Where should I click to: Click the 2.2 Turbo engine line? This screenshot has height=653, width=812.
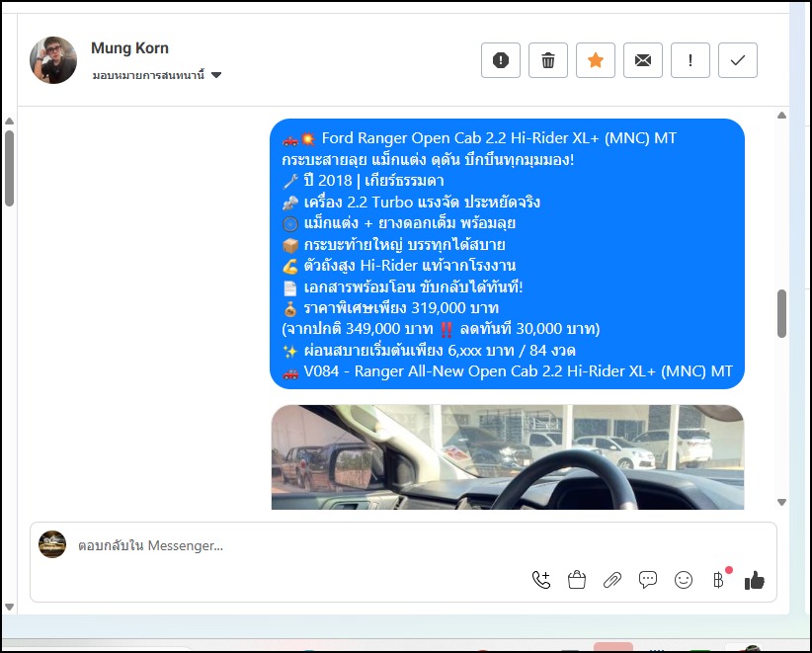coord(411,203)
